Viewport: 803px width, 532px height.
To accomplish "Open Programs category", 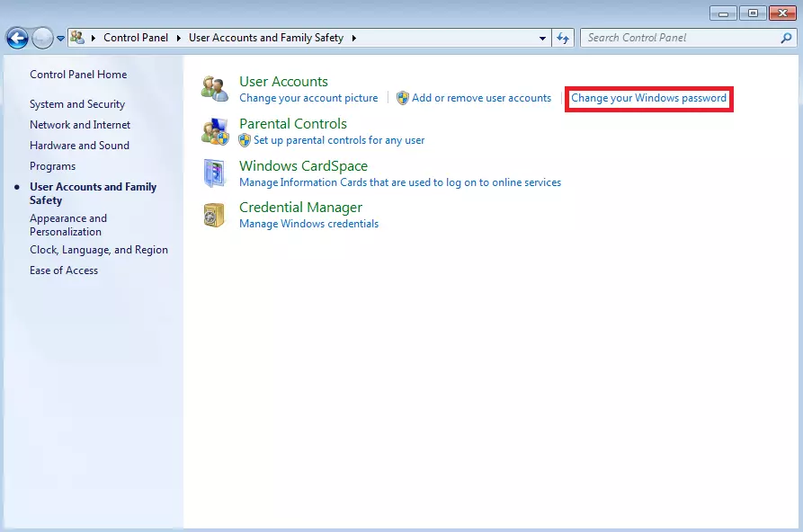I will click(x=53, y=166).
